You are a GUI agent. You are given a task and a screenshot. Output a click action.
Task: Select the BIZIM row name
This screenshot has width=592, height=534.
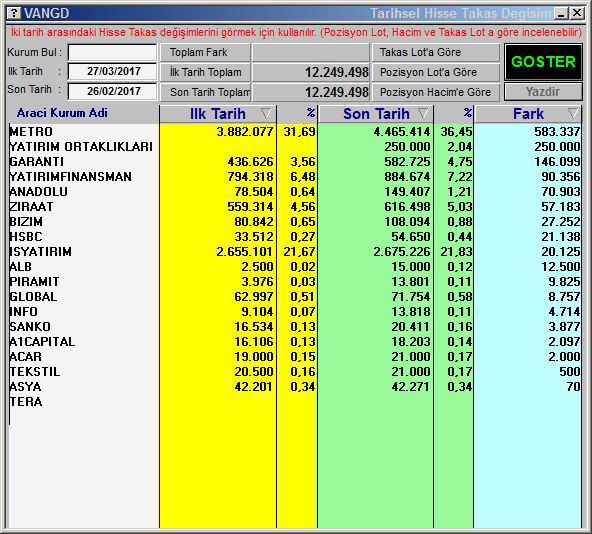(x=26, y=222)
